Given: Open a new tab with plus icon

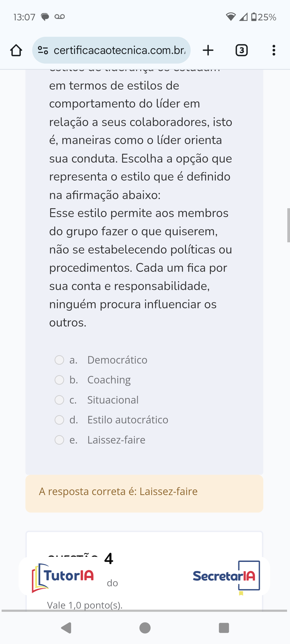Looking at the screenshot, I should (208, 50).
